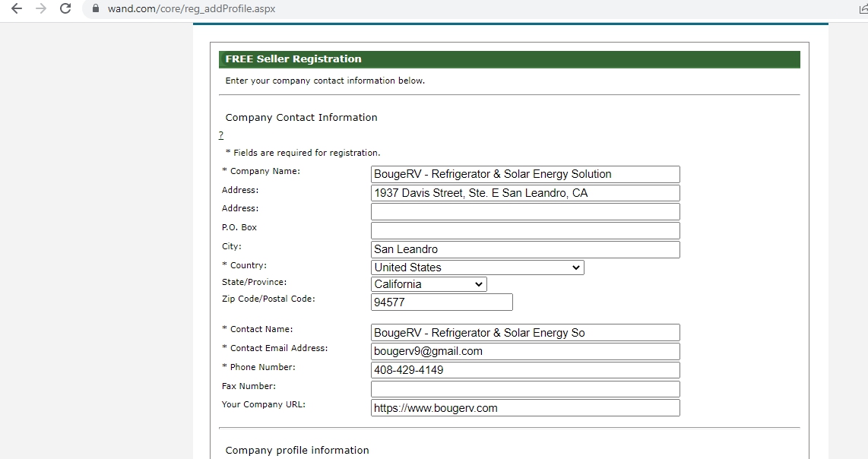The width and height of the screenshot is (868, 459).
Task: Open the Country dropdown
Action: click(477, 267)
